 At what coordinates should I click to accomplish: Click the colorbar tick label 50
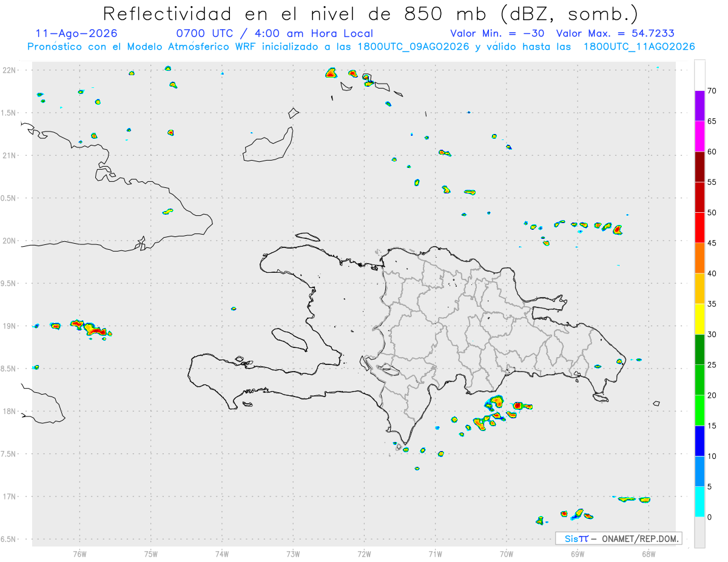(712, 213)
